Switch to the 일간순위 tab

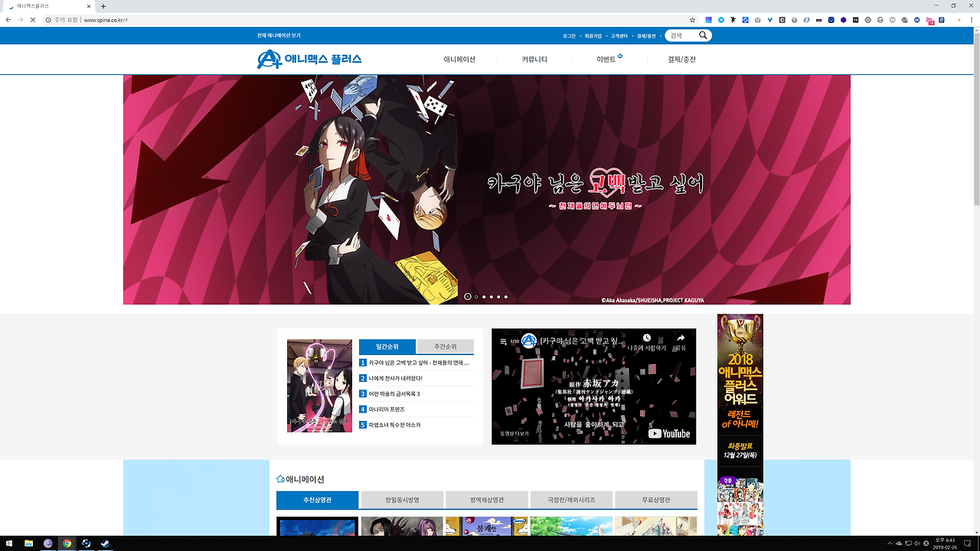[x=387, y=347]
